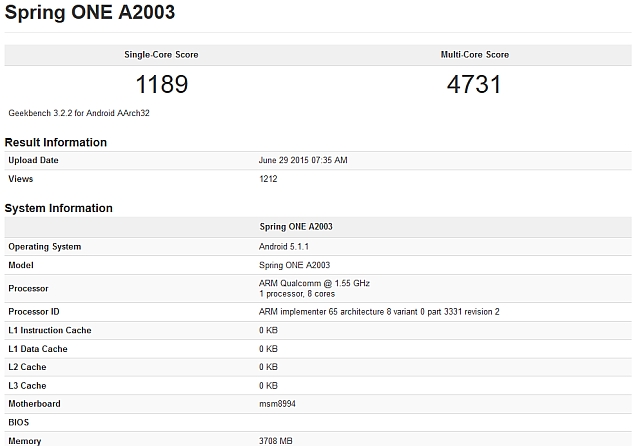Click the Geekbench 3.2.2 for Android text
The image size is (635, 446).
click(x=79, y=113)
